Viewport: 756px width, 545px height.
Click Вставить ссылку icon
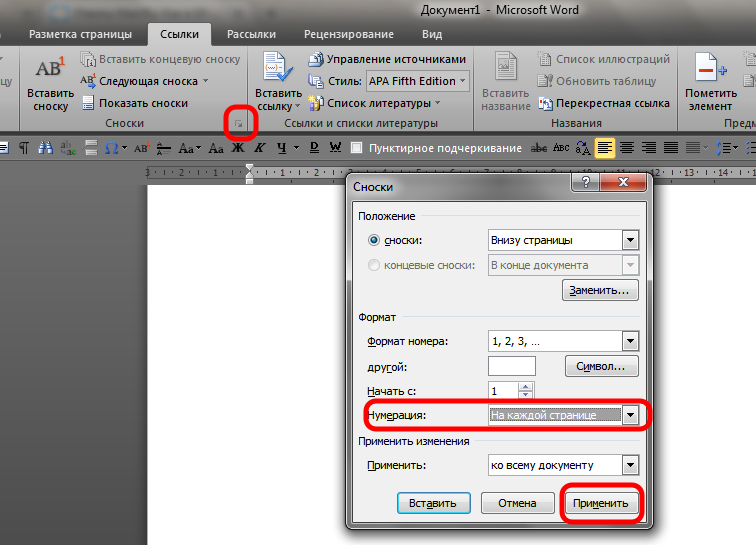(x=278, y=67)
